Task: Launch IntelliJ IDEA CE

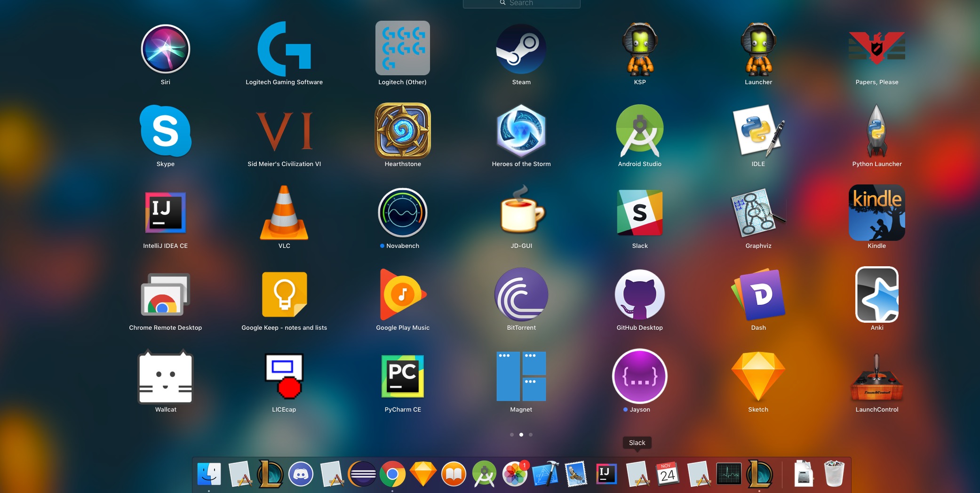Action: [x=165, y=213]
